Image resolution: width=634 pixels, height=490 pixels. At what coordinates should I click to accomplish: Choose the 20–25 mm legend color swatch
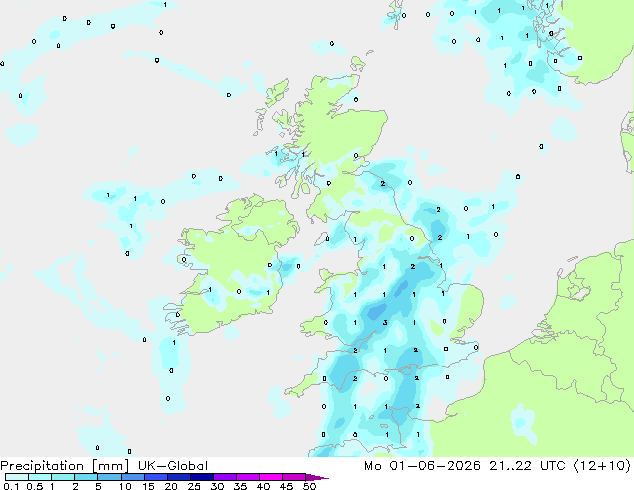pos(178,477)
